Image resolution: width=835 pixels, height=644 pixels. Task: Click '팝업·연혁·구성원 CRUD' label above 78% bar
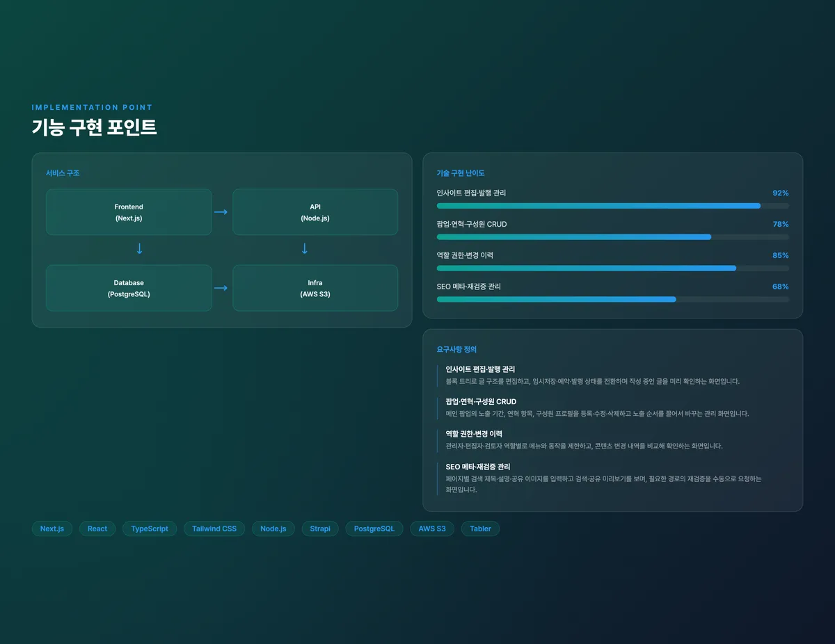click(472, 224)
